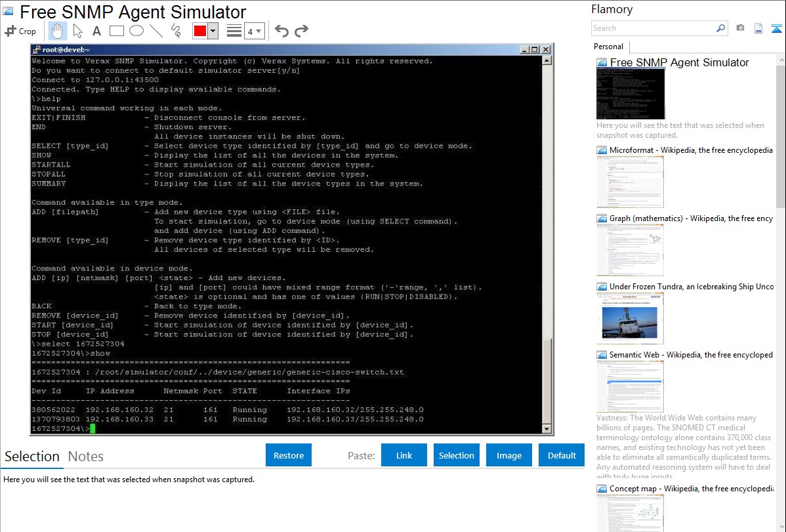The height and width of the screenshot is (532, 786).
Task: Click the camera capture icon
Action: [x=740, y=28]
